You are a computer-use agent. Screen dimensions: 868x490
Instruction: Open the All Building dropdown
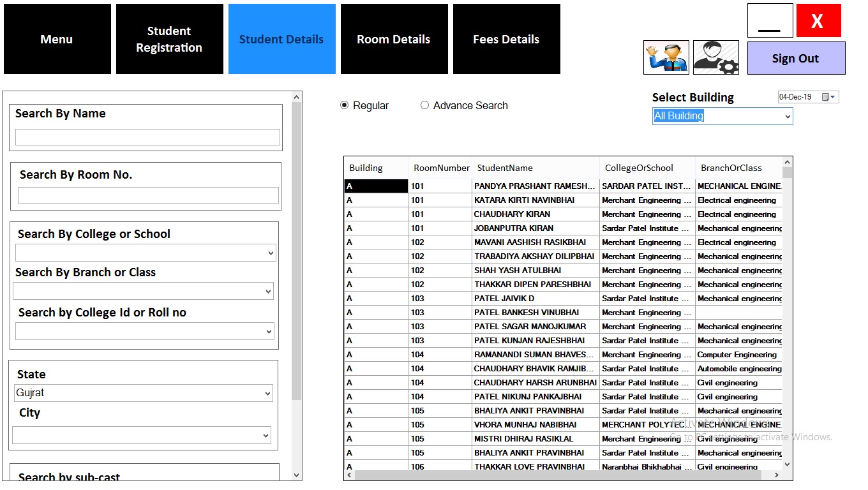tap(786, 116)
